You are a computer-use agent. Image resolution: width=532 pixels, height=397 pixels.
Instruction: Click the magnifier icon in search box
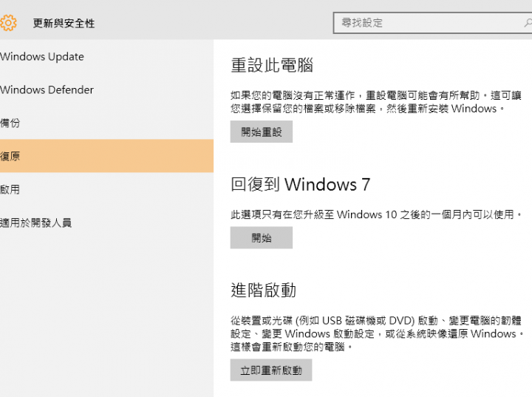(528, 23)
